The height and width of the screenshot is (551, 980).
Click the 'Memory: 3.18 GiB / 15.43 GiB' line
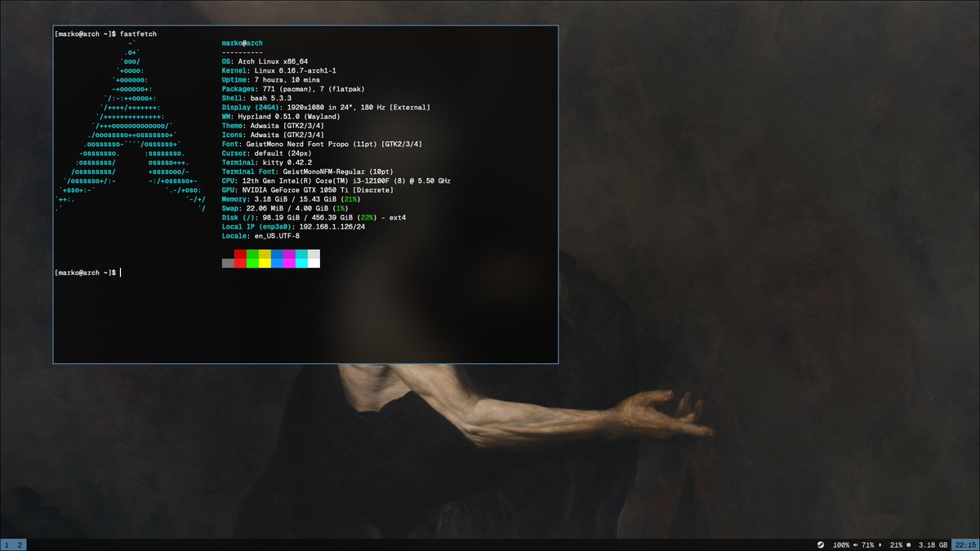click(x=291, y=199)
